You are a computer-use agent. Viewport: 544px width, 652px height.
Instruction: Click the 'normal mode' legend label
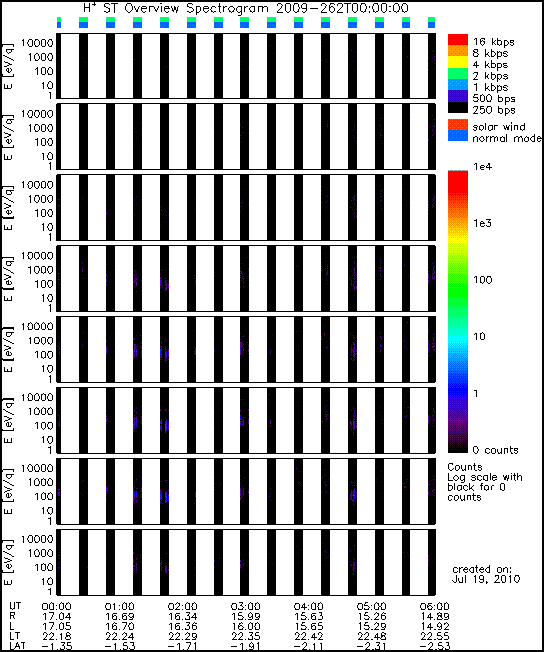507,138
